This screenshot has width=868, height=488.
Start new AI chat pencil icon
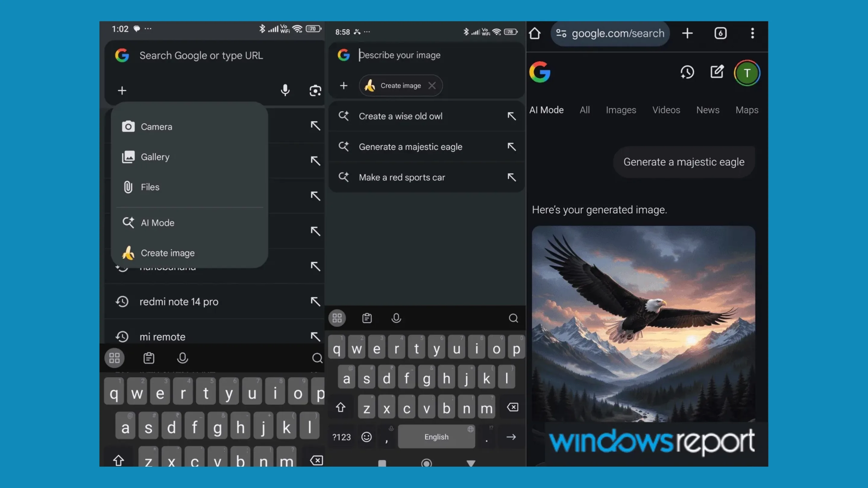(x=717, y=72)
